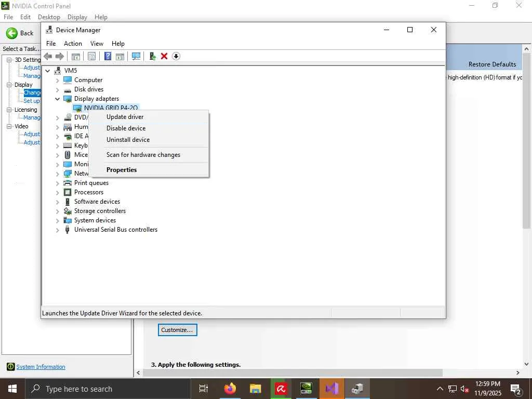Click the Task View taskbar icon
The image size is (532, 399).
[x=204, y=389]
